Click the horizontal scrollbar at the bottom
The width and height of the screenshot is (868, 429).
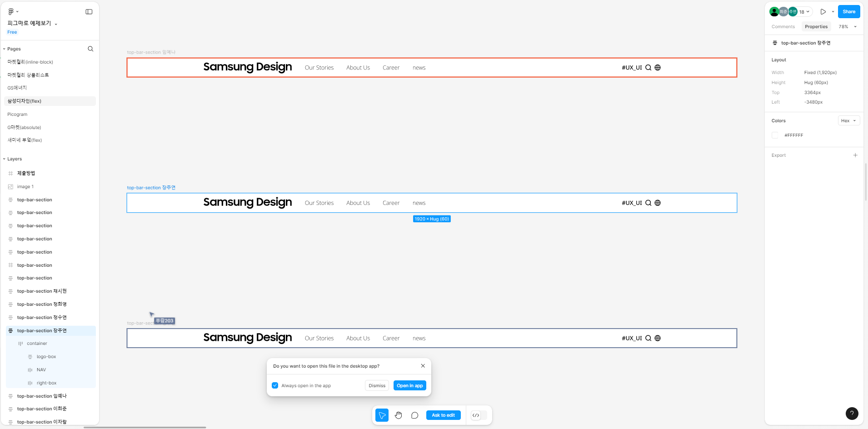click(x=145, y=427)
